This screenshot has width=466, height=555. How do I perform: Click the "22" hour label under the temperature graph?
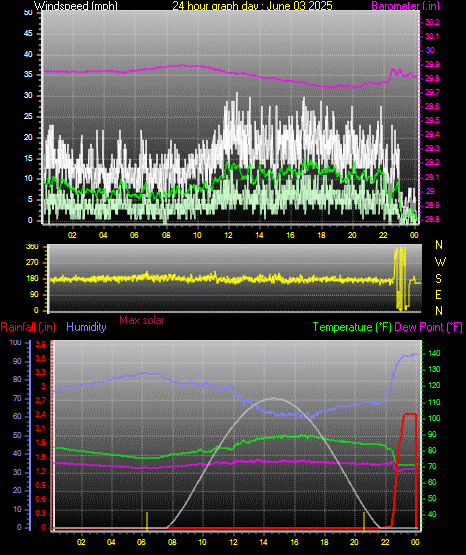[x=385, y=542]
